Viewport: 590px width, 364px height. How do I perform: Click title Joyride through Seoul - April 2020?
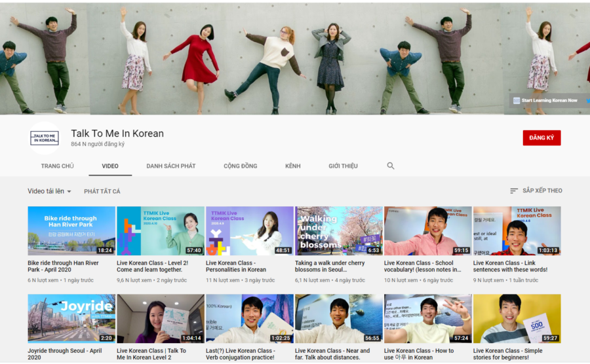click(65, 354)
